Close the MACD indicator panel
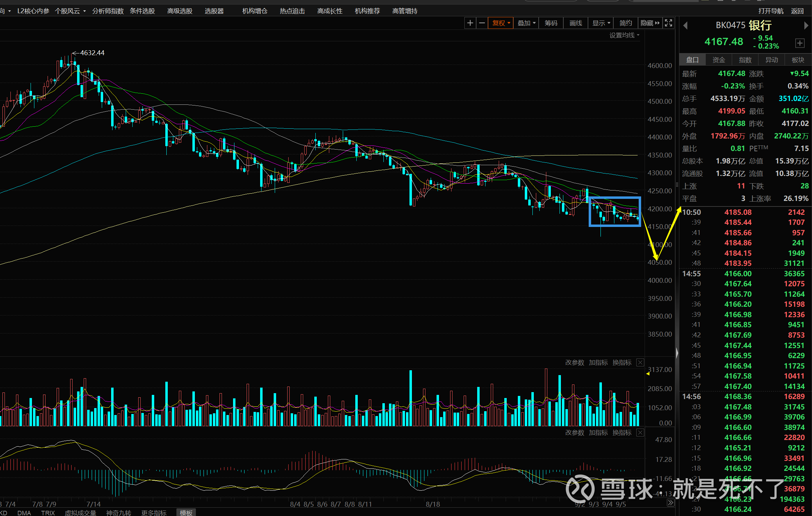The height and width of the screenshot is (516, 812). click(640, 433)
